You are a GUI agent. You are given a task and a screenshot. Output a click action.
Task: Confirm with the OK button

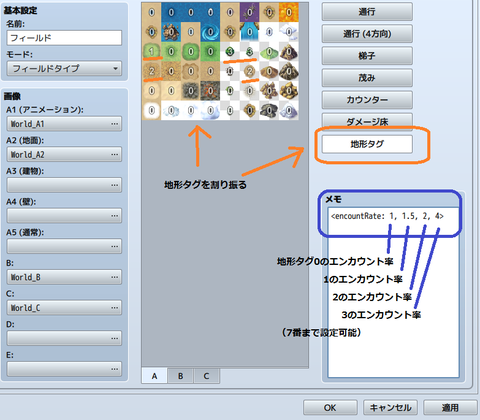click(330, 408)
